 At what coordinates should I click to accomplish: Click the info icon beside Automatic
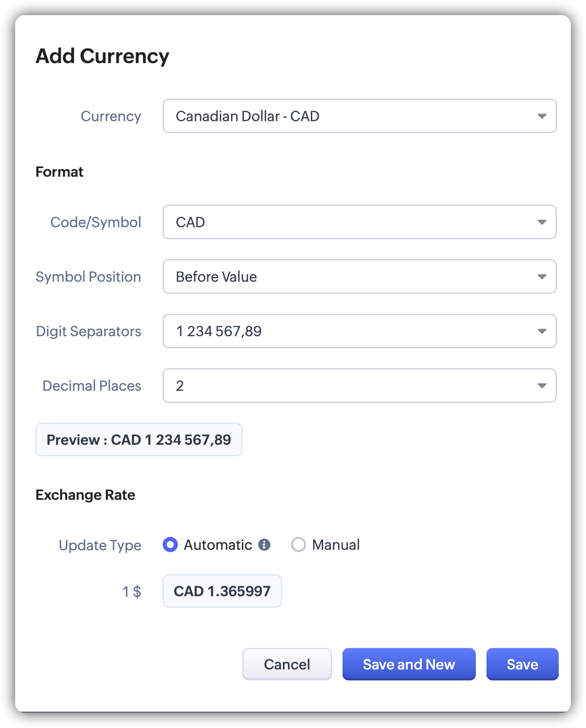(x=264, y=545)
